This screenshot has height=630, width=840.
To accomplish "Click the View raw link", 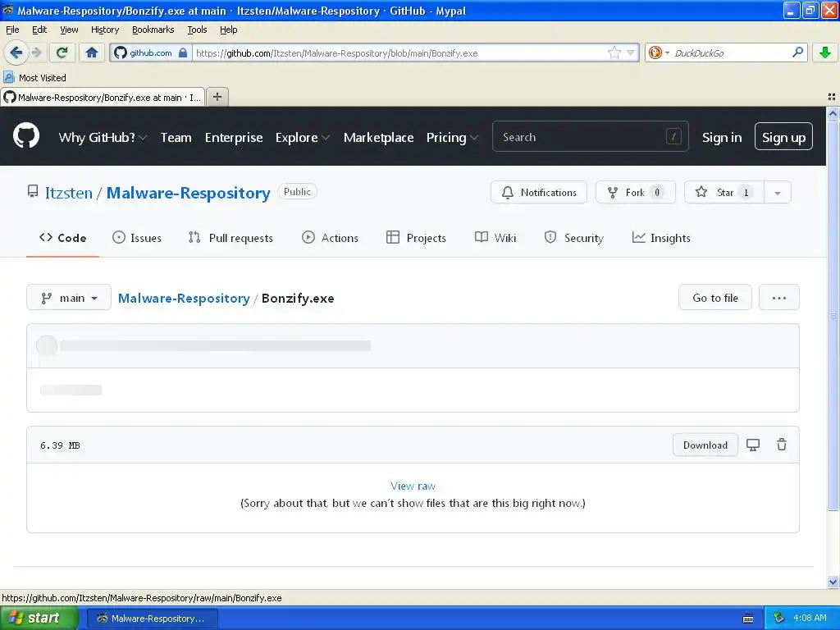I will 413,486.
